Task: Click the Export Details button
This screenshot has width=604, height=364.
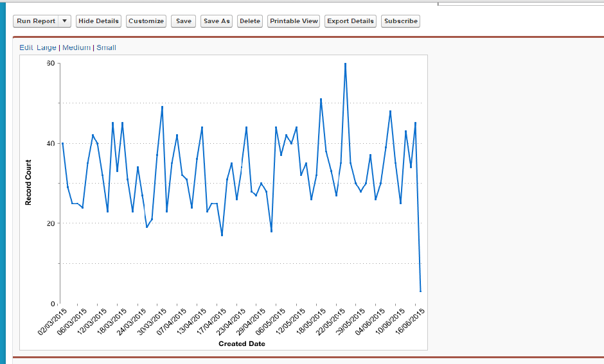Action: pyautogui.click(x=350, y=21)
